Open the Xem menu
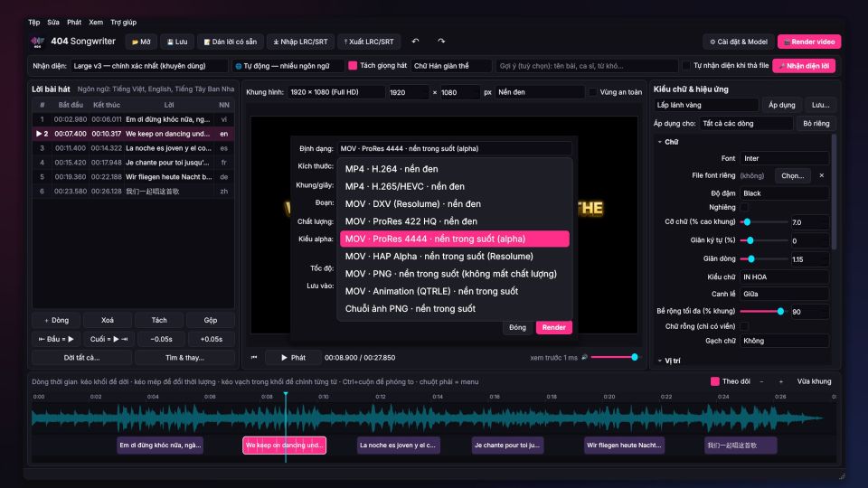868x488 pixels. 96,22
